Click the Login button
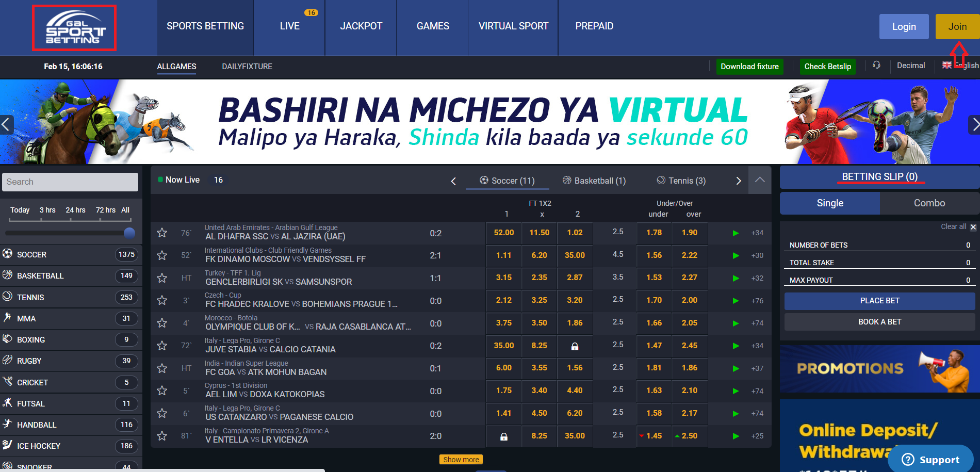 coord(904,27)
